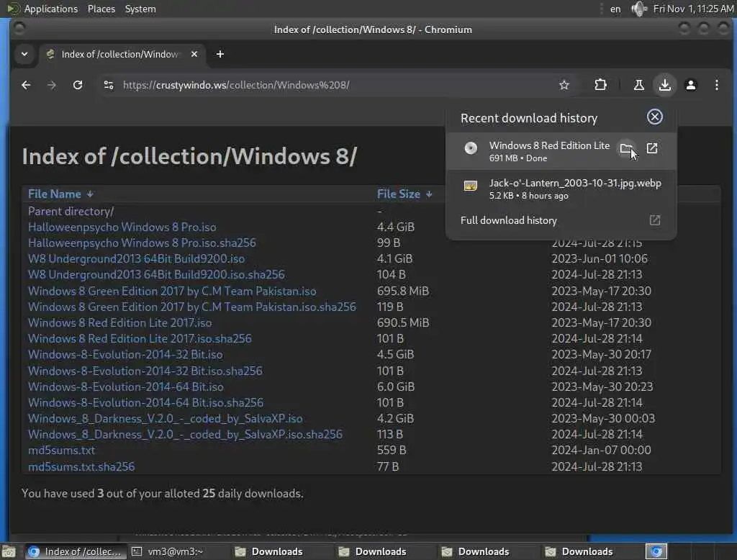Download Halloweenpsycho Windows 8 Pro.iso

pyautogui.click(x=122, y=227)
